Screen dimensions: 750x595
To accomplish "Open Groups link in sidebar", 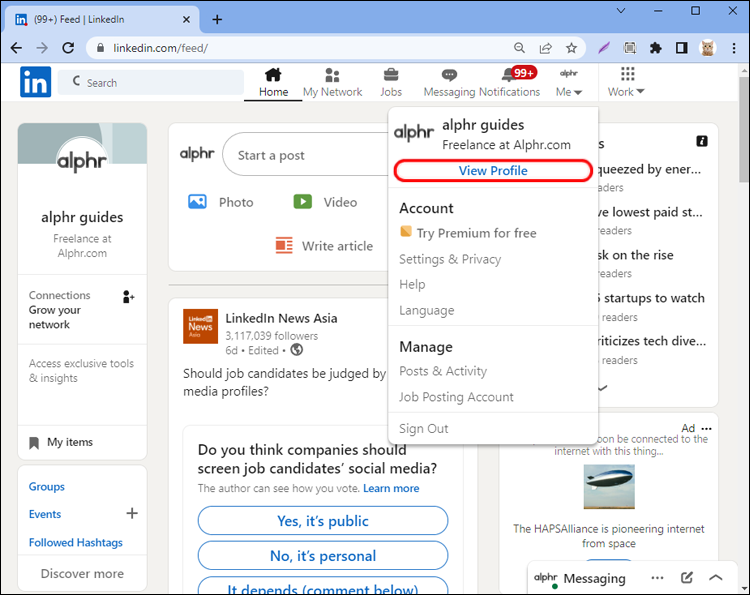I will pos(46,486).
